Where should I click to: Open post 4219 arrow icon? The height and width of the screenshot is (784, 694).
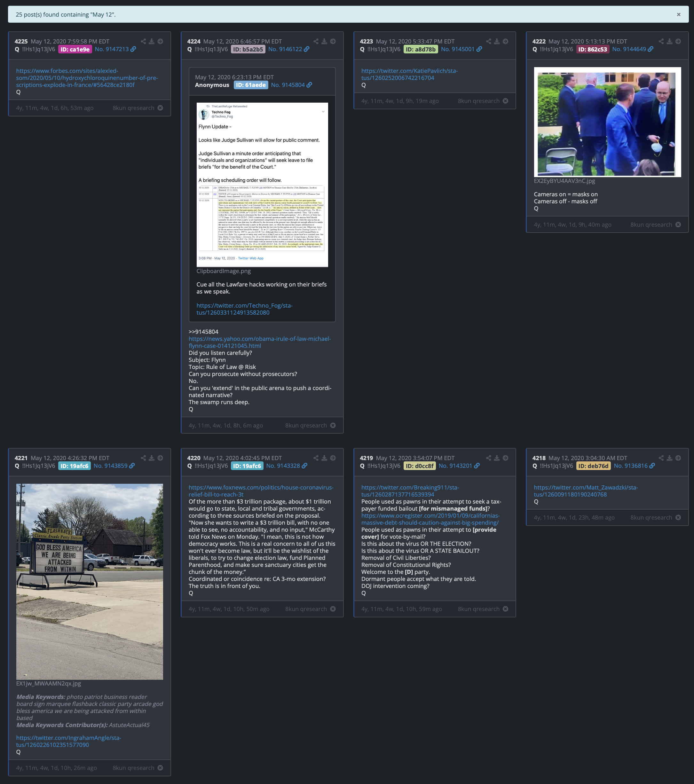(506, 458)
